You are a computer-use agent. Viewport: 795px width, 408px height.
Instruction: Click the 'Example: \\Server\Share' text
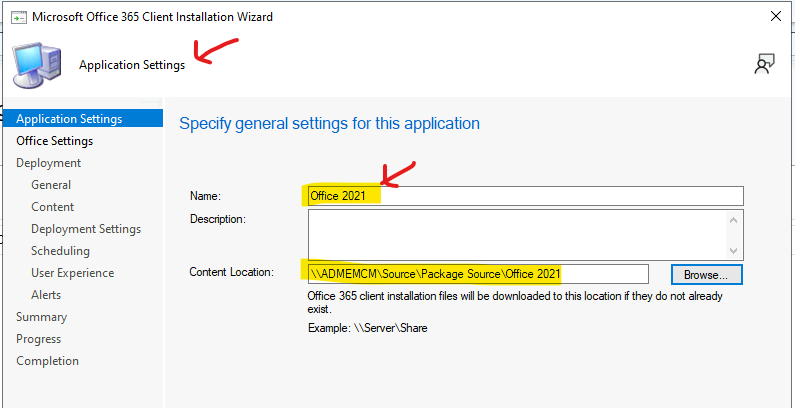point(368,328)
